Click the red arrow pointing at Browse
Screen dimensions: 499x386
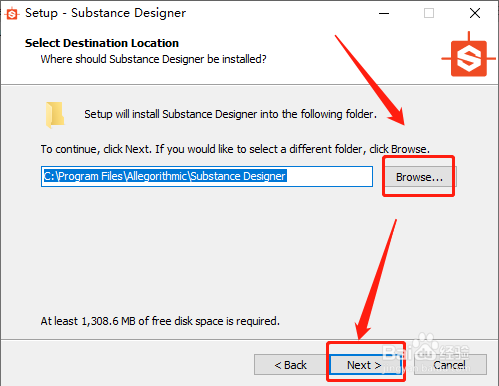coord(370,80)
